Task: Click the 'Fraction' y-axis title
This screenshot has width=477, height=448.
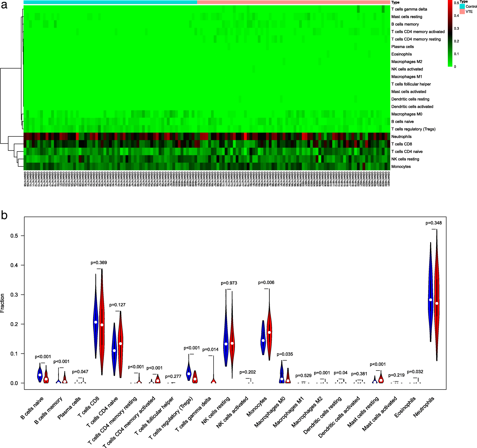Action: coord(2,303)
